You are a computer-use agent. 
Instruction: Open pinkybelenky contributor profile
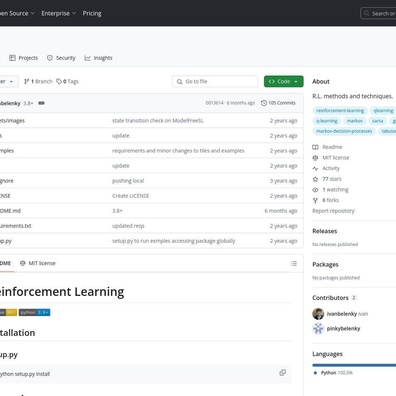343,329
